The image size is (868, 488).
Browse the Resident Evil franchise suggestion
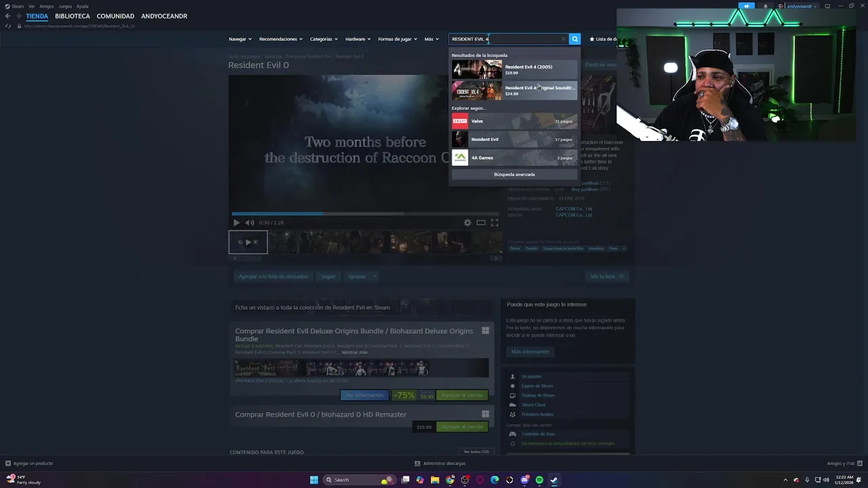[x=515, y=139]
